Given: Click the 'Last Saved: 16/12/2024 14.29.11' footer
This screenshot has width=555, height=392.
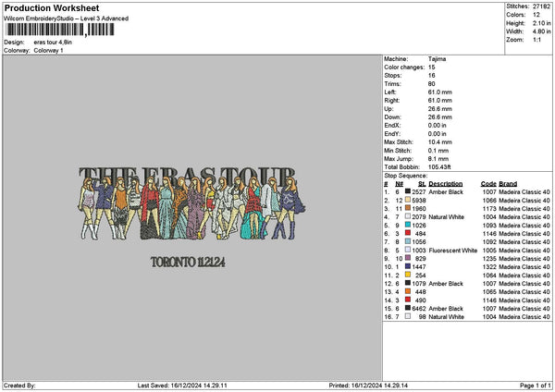Looking at the screenshot, I should point(182,386).
